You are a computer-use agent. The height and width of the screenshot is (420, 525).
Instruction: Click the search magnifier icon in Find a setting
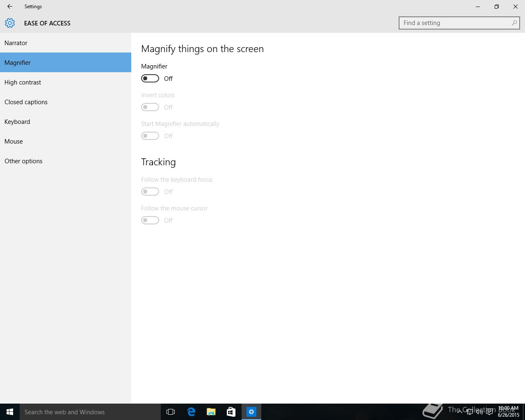(514, 23)
